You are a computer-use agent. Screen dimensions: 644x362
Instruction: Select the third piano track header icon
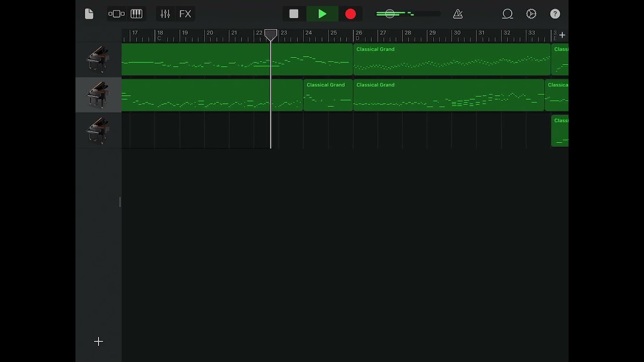pyautogui.click(x=98, y=131)
